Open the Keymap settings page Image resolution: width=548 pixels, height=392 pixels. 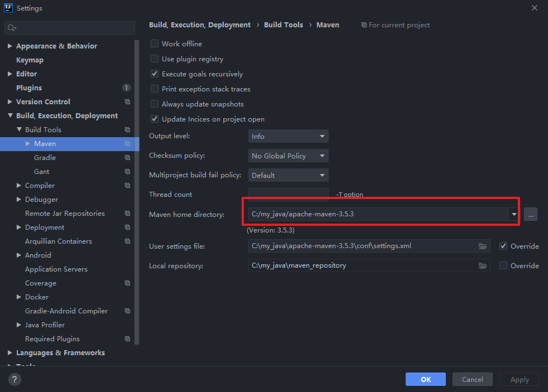pyautogui.click(x=30, y=60)
